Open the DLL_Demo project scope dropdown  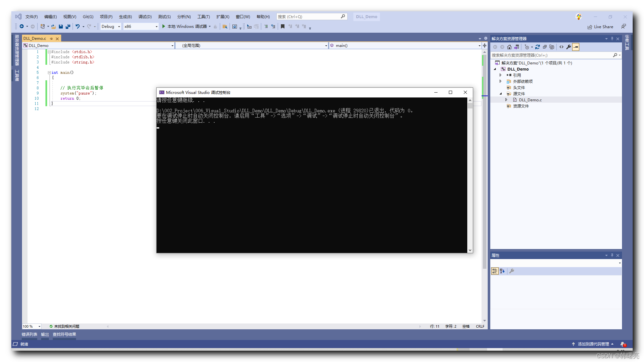click(x=172, y=46)
